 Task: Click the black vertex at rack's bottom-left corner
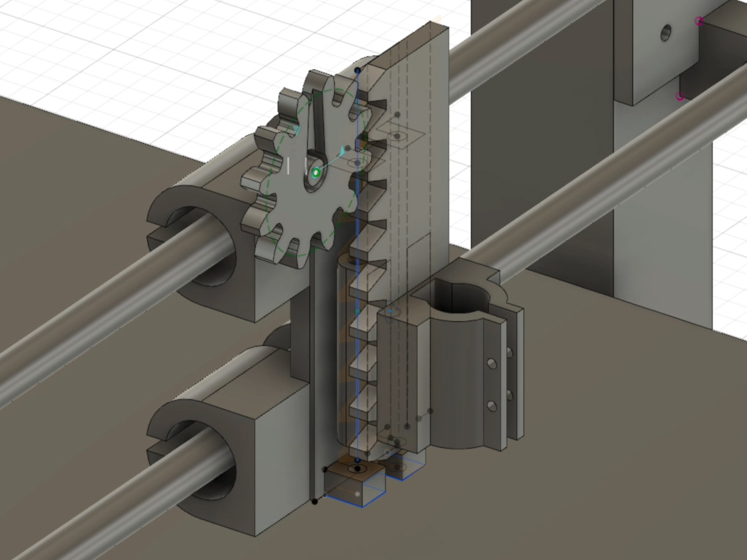(x=314, y=501)
